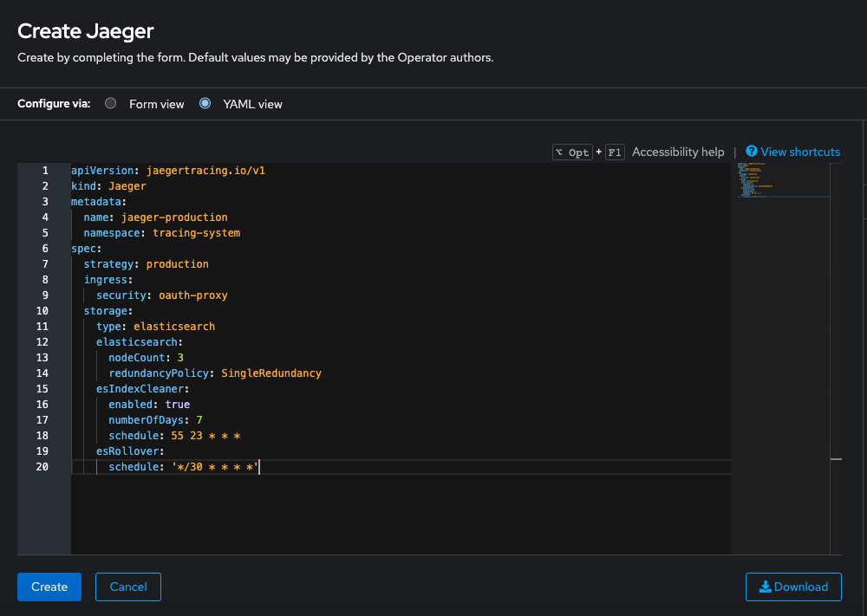Click line number 1 in gutter
This screenshot has height=616, width=867.
click(45, 171)
